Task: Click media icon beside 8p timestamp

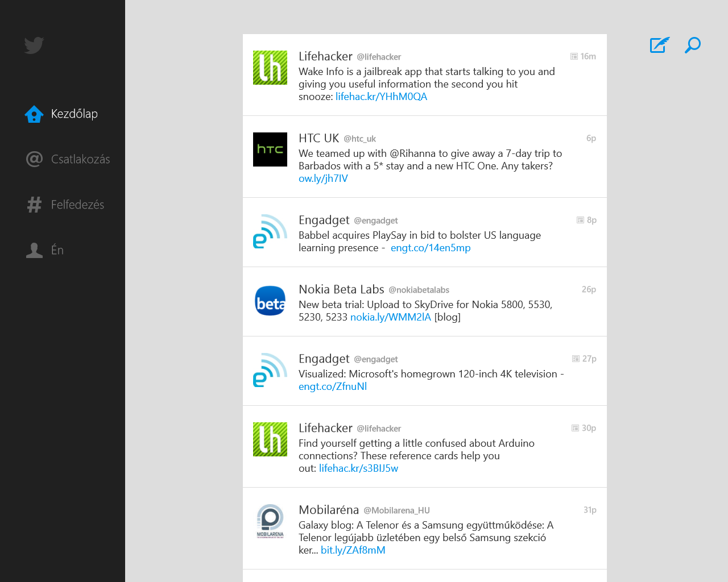Action: [x=580, y=220]
